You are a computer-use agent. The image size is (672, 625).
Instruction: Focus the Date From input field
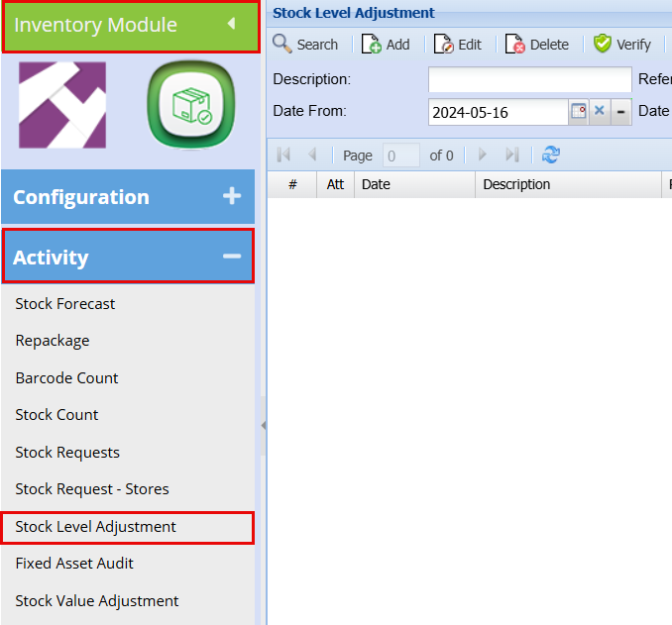click(499, 112)
